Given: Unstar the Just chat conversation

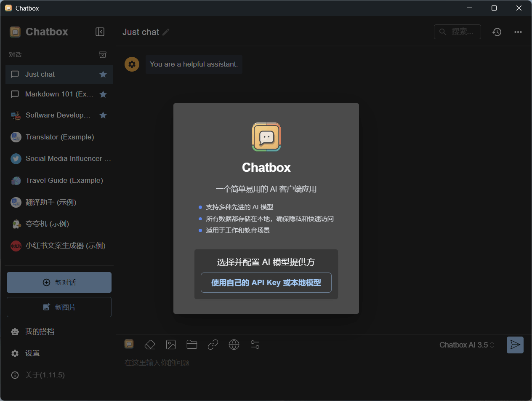Looking at the screenshot, I should [103, 75].
